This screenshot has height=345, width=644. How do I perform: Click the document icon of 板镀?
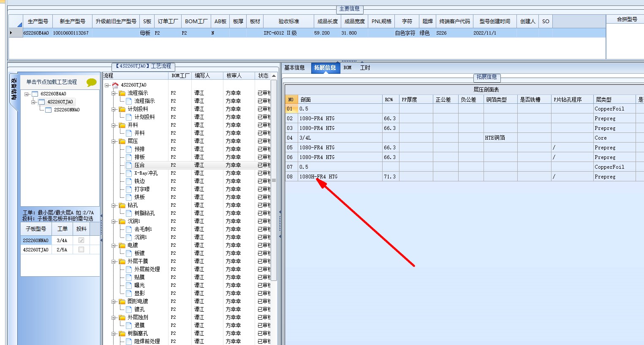coord(129,253)
